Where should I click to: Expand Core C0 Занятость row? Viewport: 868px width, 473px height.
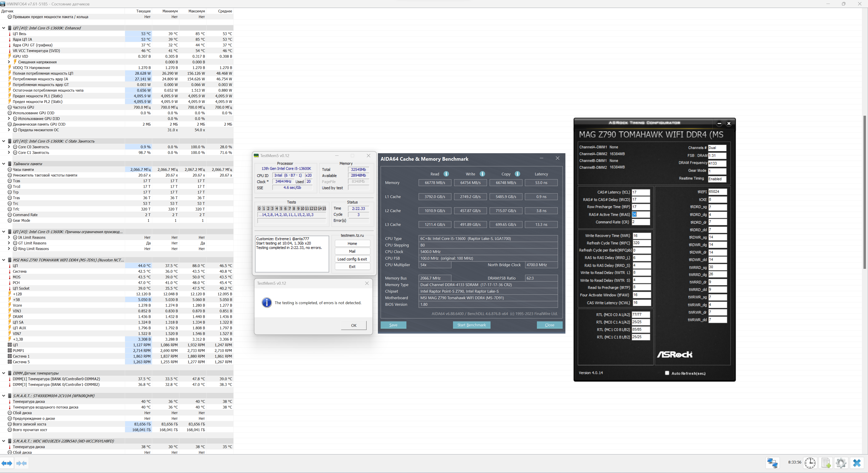coord(9,147)
